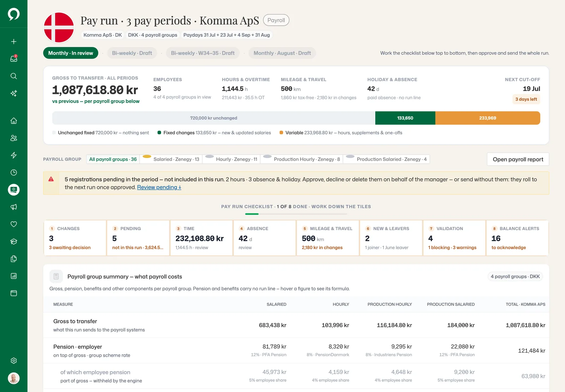This screenshot has height=392, width=565.
Task: Open checklist tile 2 Pending
Action: 138,238
